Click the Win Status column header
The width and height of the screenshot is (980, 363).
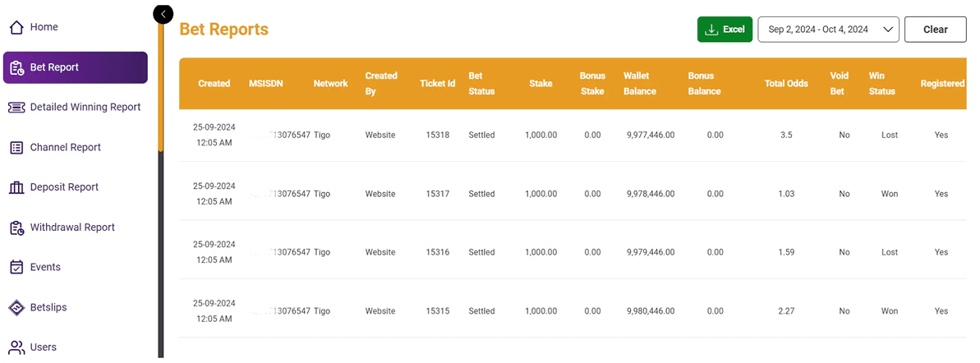pos(882,84)
